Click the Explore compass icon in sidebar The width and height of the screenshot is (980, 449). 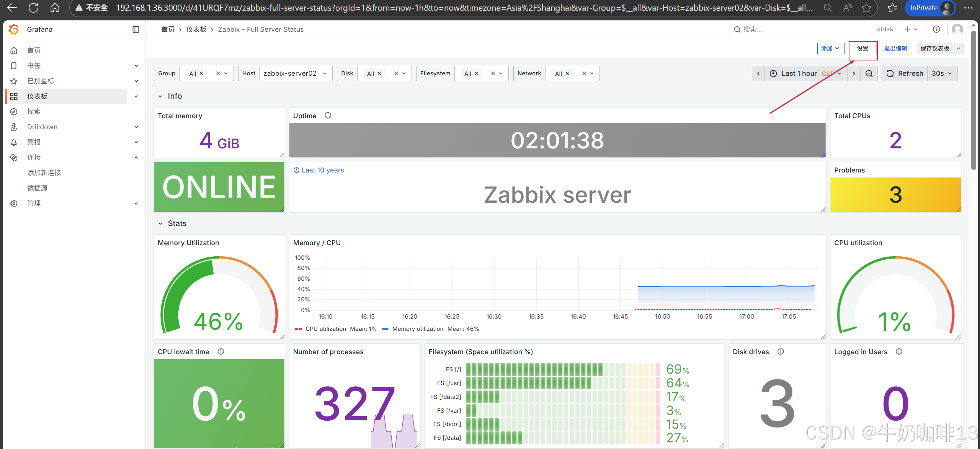(x=14, y=112)
